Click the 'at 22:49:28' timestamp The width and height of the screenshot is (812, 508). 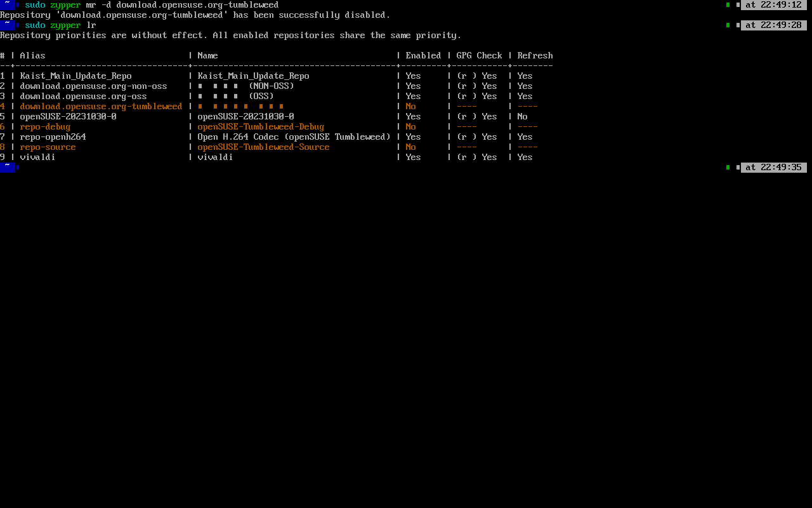click(774, 25)
